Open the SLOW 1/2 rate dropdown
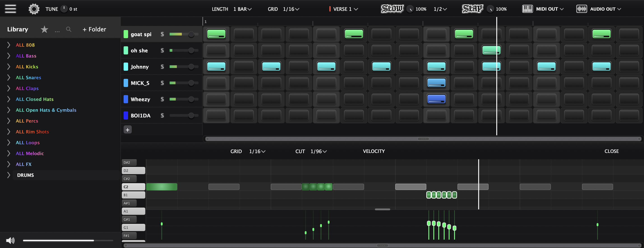This screenshot has height=248, width=644. tap(440, 9)
